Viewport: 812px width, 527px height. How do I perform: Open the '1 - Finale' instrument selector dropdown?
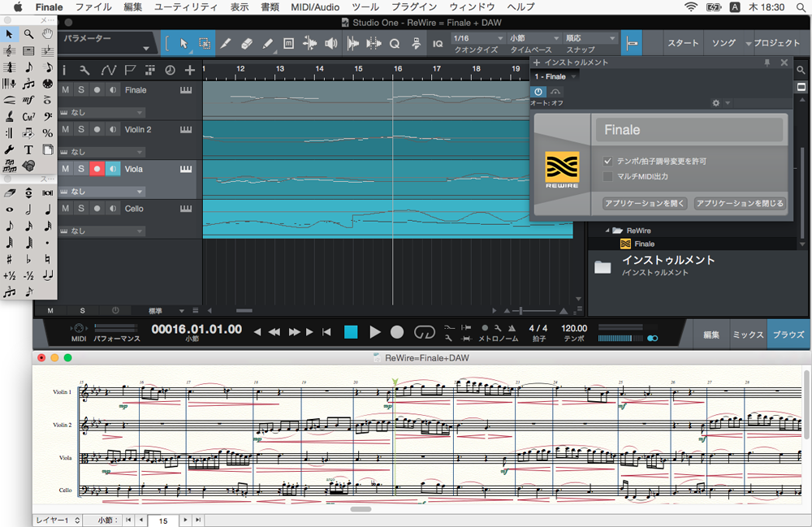pyautogui.click(x=555, y=76)
